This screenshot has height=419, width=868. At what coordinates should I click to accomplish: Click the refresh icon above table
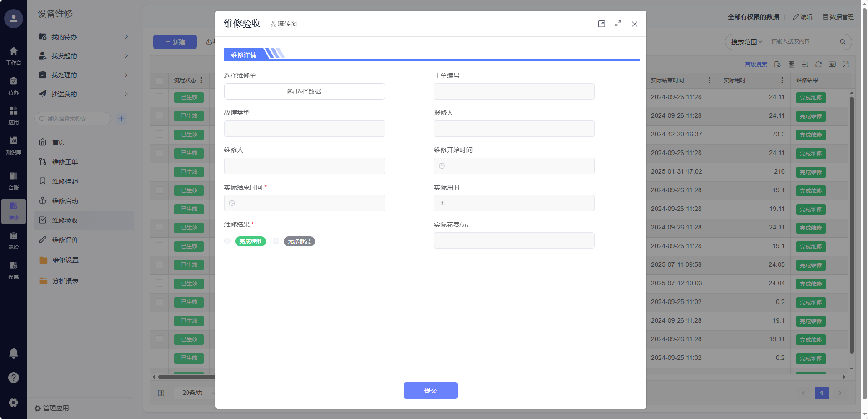818,65
